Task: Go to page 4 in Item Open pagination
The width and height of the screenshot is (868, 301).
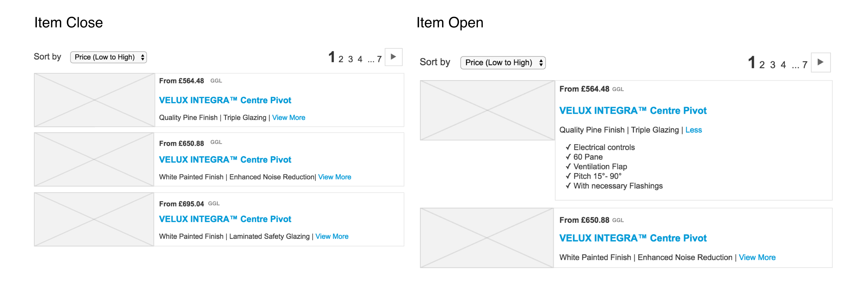Action: (783, 65)
